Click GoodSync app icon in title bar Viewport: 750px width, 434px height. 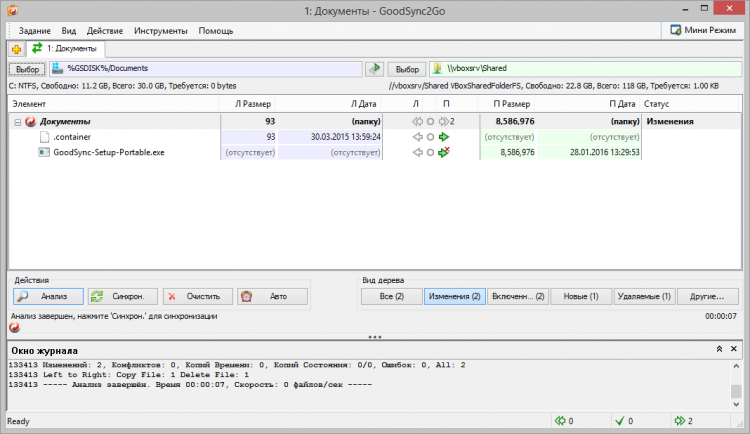(x=12, y=10)
